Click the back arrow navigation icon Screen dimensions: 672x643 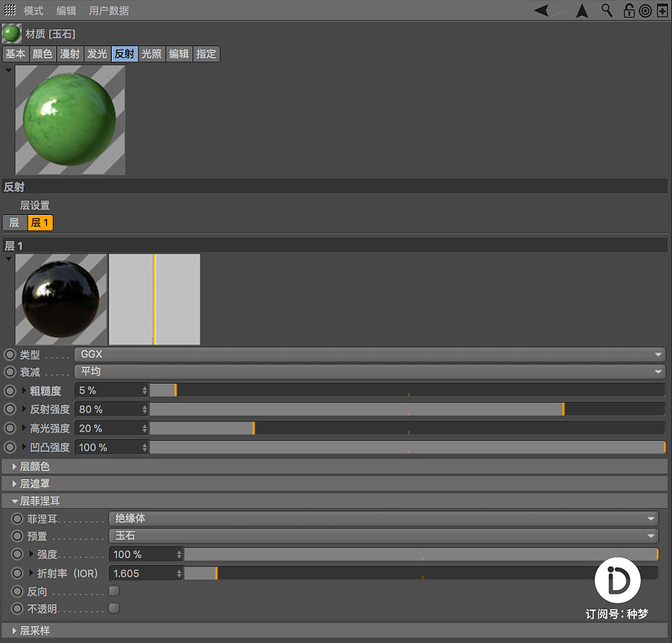pos(542,10)
